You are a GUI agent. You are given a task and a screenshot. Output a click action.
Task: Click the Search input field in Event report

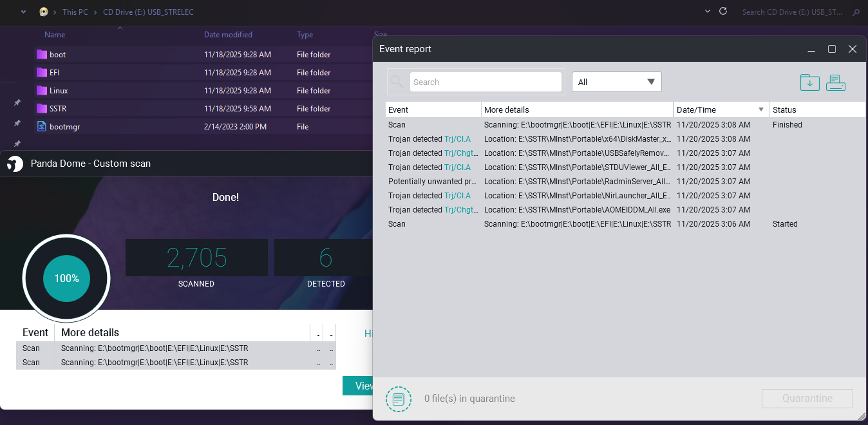click(x=486, y=82)
